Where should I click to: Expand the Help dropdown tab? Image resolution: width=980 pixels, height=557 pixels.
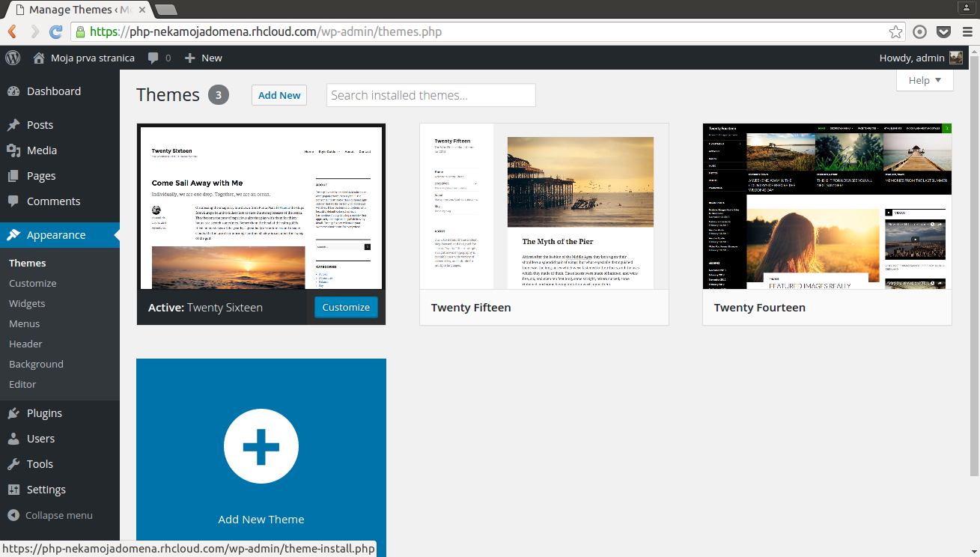[925, 80]
